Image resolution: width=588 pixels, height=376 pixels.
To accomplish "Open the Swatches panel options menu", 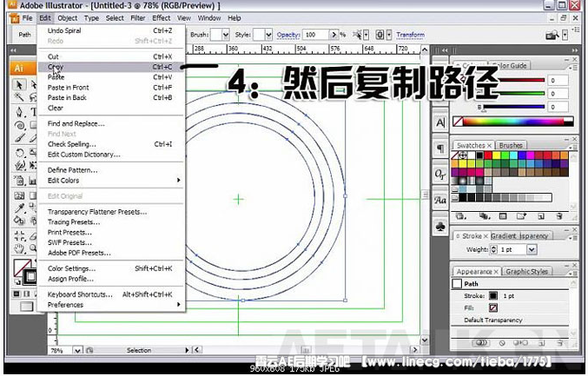I will (x=572, y=146).
